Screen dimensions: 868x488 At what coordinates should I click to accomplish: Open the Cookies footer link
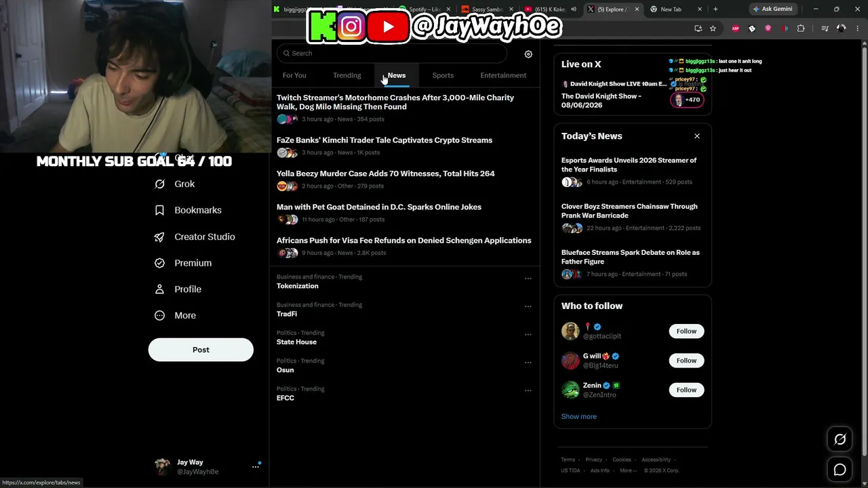click(x=622, y=460)
